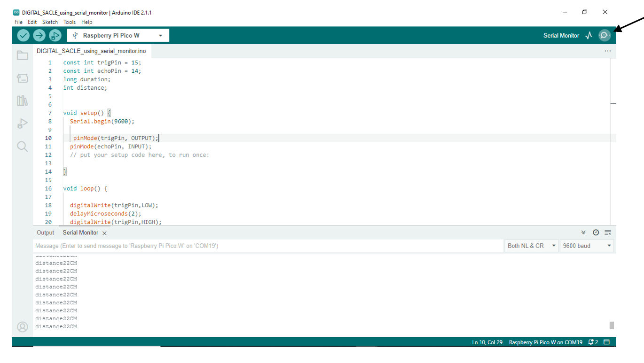Open Library Manager books icon
This screenshot has width=644, height=363.
(23, 100)
